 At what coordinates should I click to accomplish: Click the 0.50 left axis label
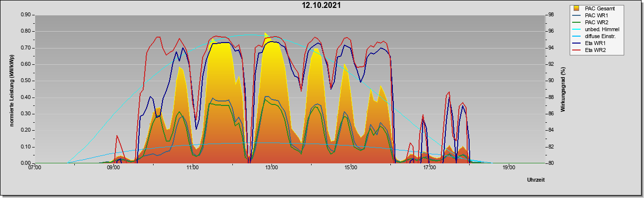coord(26,81)
